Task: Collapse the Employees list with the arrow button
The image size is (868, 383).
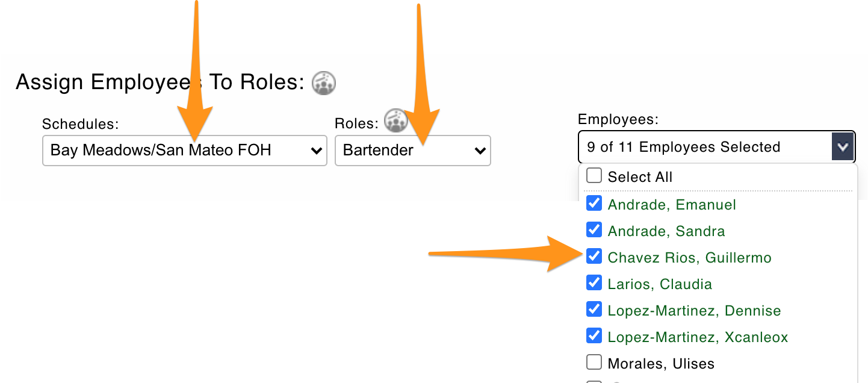Action: pyautogui.click(x=843, y=147)
